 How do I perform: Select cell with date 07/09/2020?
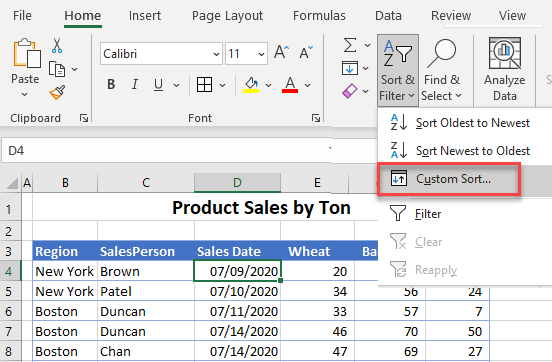point(237,271)
